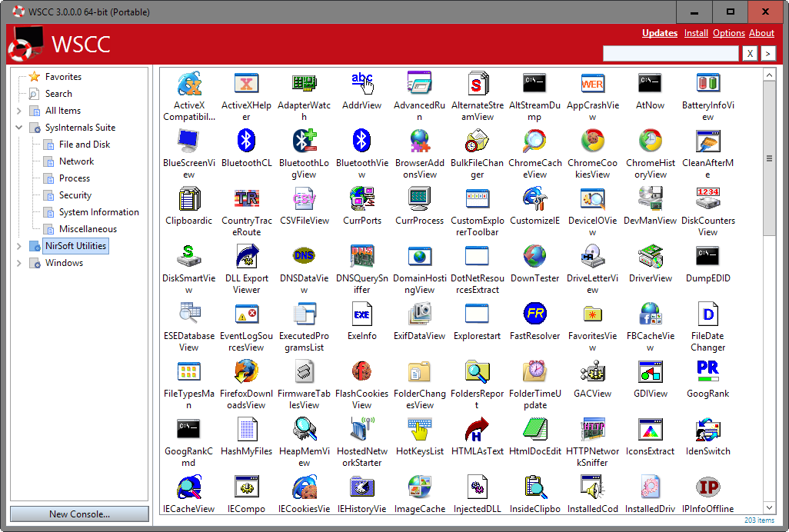The image size is (789, 532).
Task: Select the IconsExtract icon
Action: coord(650,430)
